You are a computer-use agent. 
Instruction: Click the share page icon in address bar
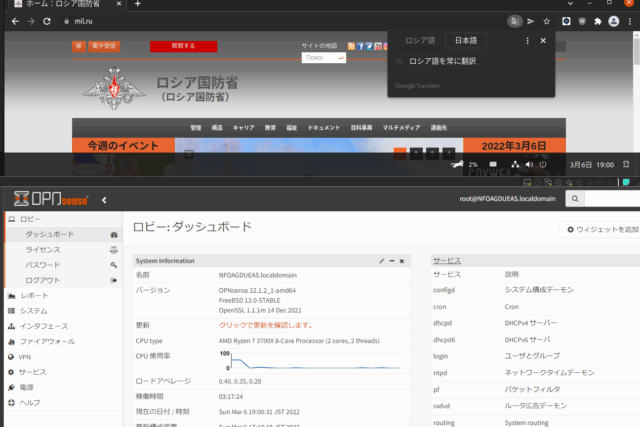(x=531, y=21)
